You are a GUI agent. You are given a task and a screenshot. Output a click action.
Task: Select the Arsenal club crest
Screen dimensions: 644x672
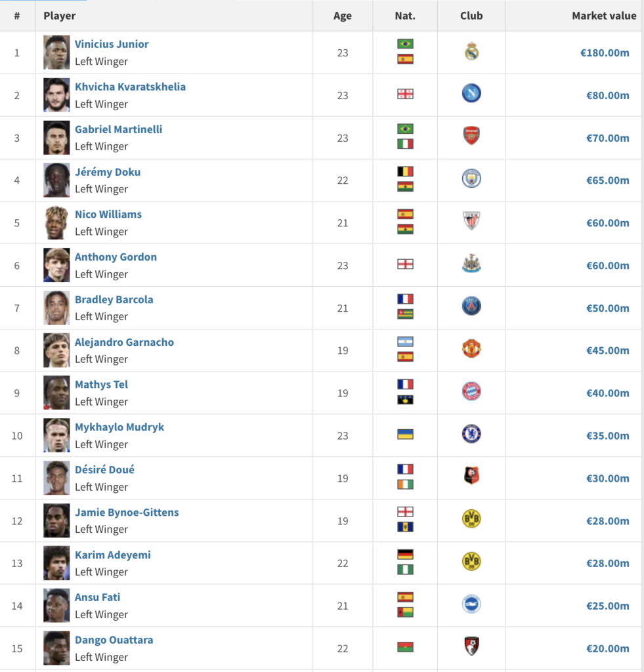pos(471,136)
